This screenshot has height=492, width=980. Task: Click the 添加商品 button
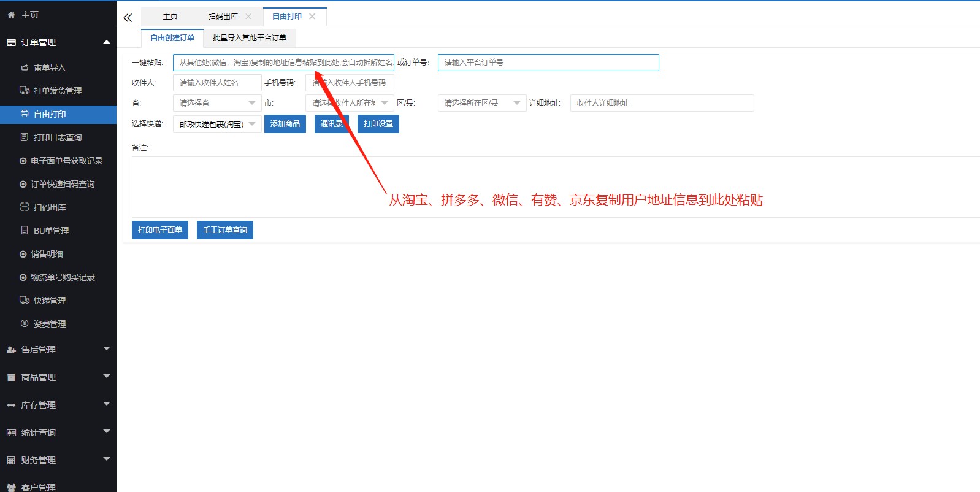(x=285, y=124)
